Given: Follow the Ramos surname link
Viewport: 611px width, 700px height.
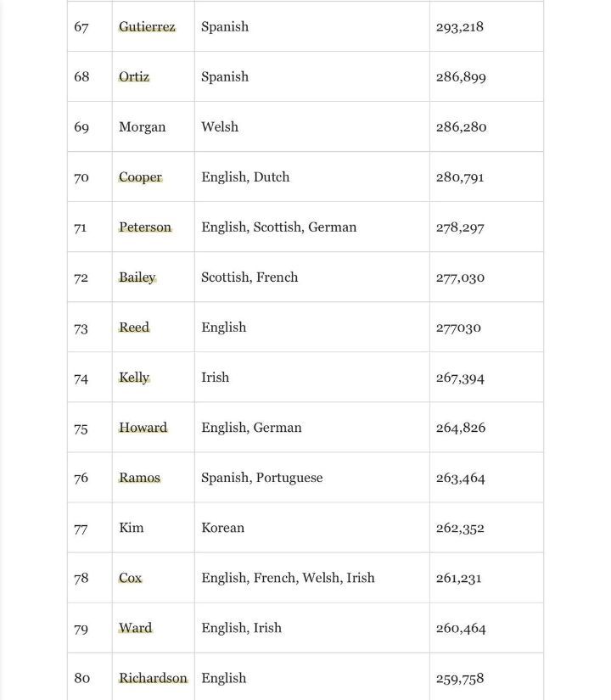Looking at the screenshot, I should [x=139, y=478].
